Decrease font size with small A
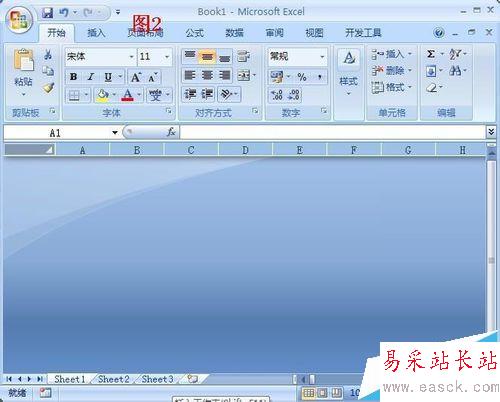 coord(153,77)
